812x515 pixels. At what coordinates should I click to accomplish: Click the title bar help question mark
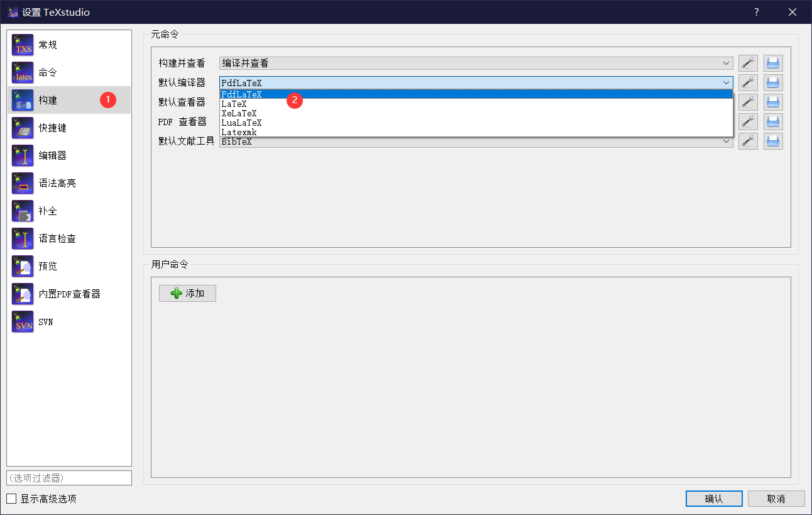757,12
